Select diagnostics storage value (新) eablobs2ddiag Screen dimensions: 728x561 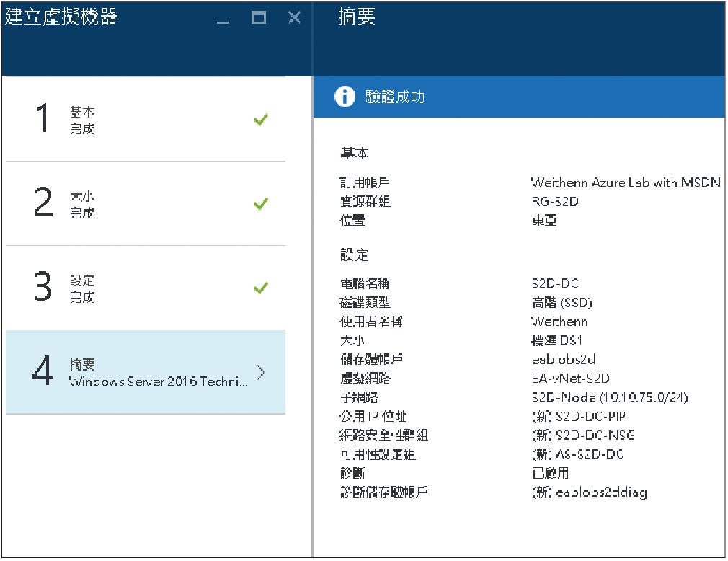[x=589, y=492]
